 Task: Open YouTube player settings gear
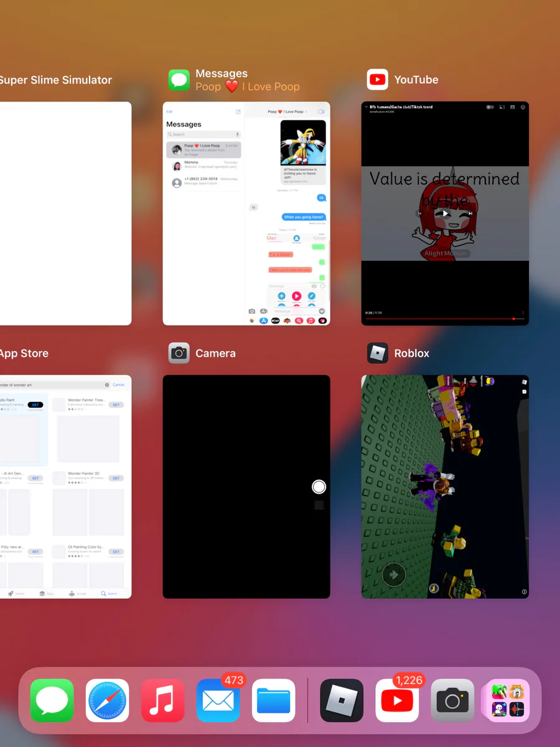pos(523,107)
